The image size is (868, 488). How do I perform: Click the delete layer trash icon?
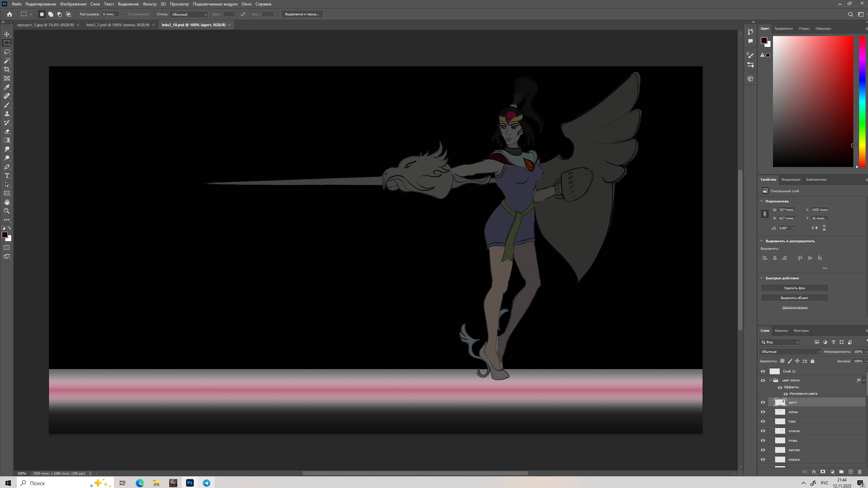(860, 472)
